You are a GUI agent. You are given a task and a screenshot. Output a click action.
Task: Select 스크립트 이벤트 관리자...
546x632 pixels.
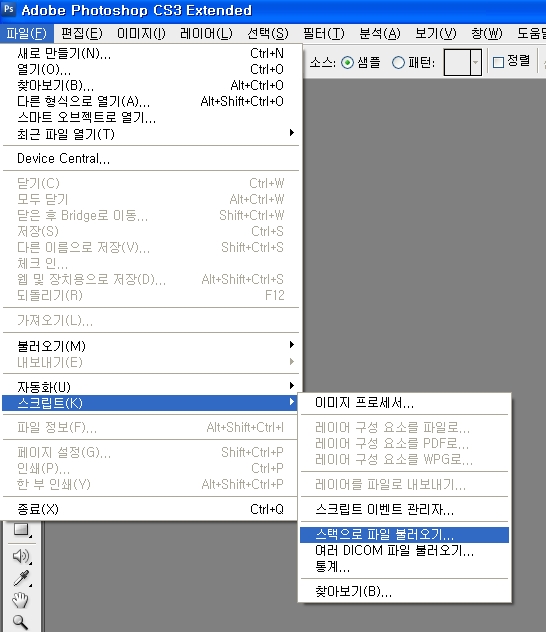click(405, 509)
